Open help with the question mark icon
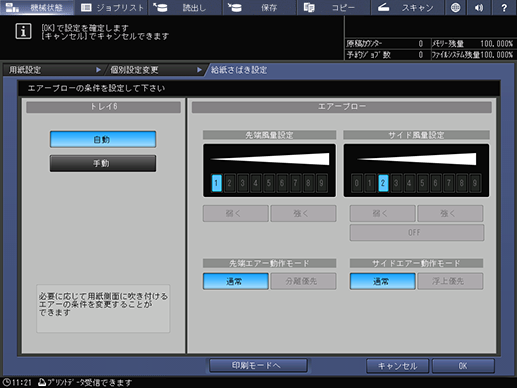The width and height of the screenshot is (517, 388). pyautogui.click(x=504, y=7)
